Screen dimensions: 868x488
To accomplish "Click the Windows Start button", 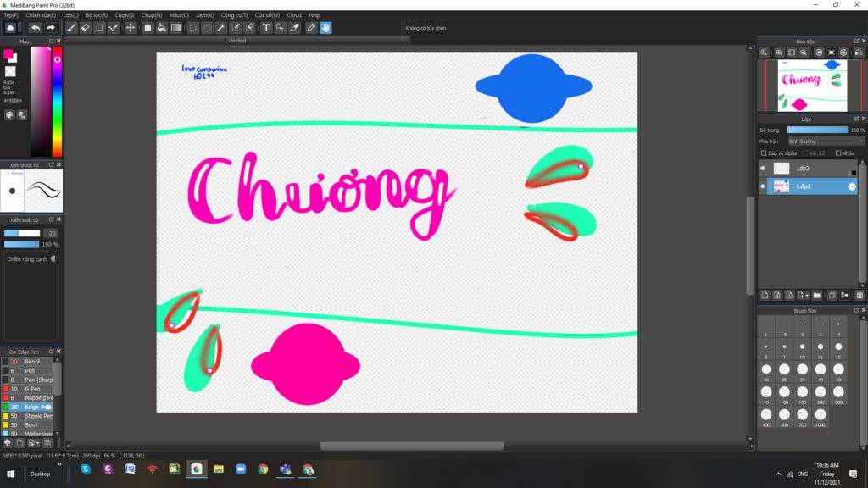I will pos(10,474).
